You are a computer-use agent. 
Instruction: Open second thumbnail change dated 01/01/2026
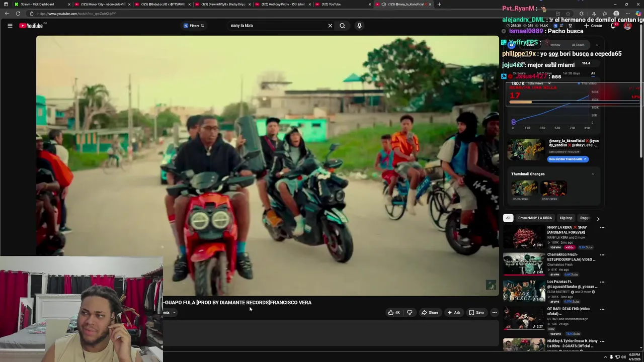click(553, 189)
